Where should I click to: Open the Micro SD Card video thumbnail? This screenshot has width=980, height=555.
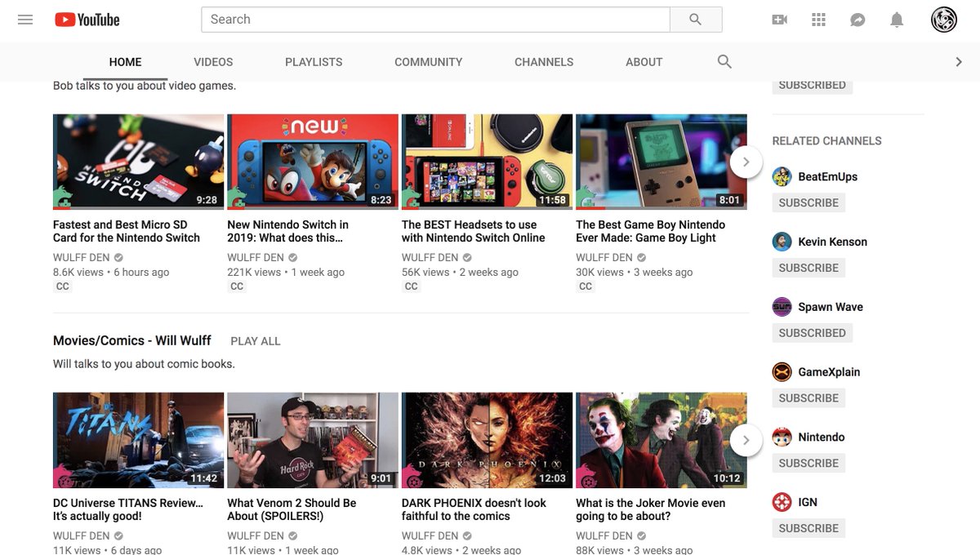click(x=139, y=162)
